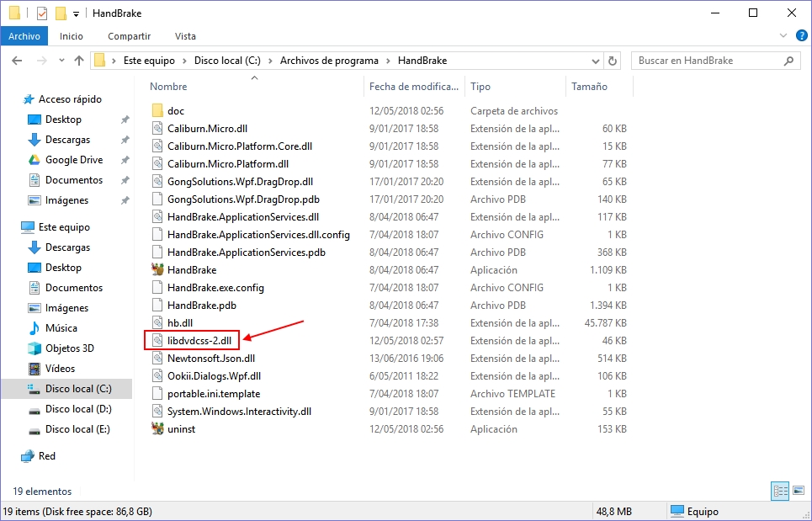
Task: Select file Caliburn.Micro.Platform.Core.dll
Action: (x=240, y=146)
